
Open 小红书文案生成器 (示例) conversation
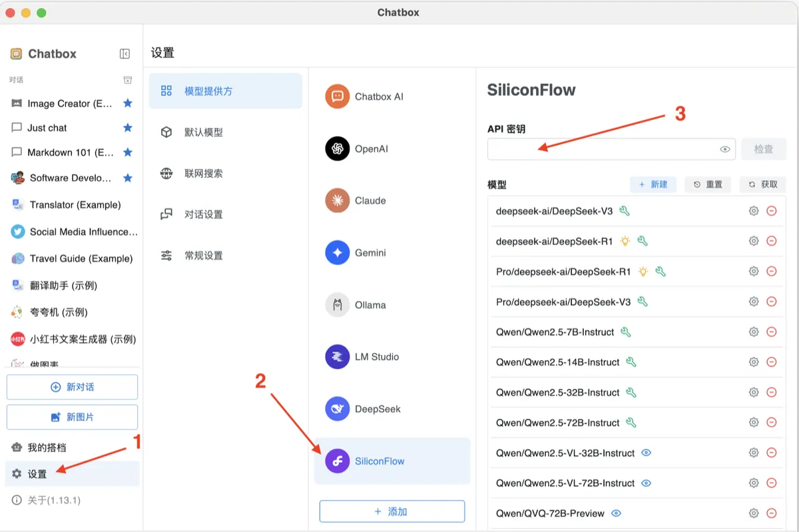click(72, 339)
